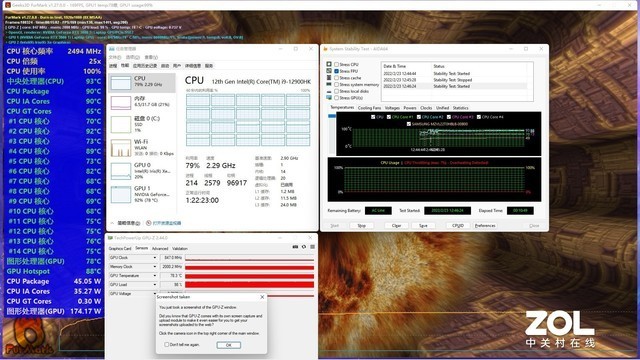
Task: Click the temperature graph left vertical slider
Action: point(331,116)
